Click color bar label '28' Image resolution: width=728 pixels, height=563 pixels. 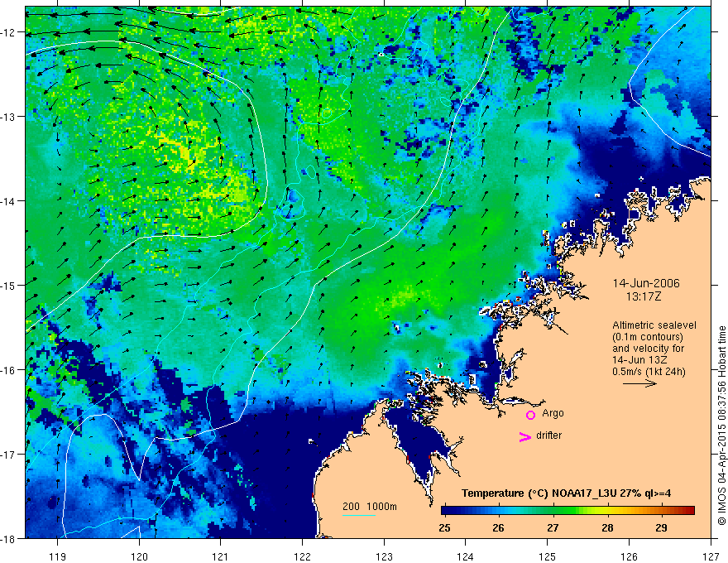point(607,527)
